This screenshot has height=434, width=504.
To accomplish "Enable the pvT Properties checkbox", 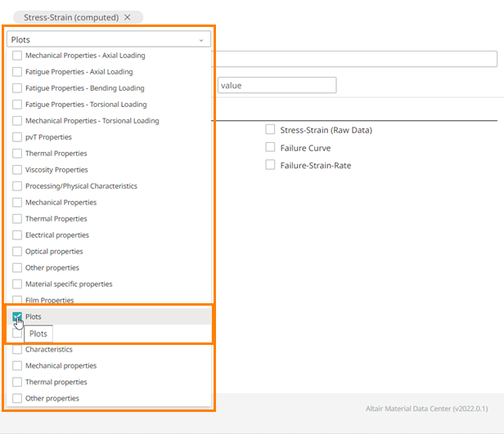I will pyautogui.click(x=17, y=137).
